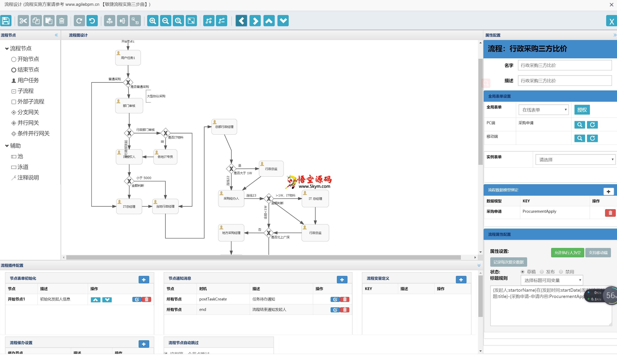Select the 草稿 status radio
The height and width of the screenshot is (364, 617).
click(x=523, y=272)
